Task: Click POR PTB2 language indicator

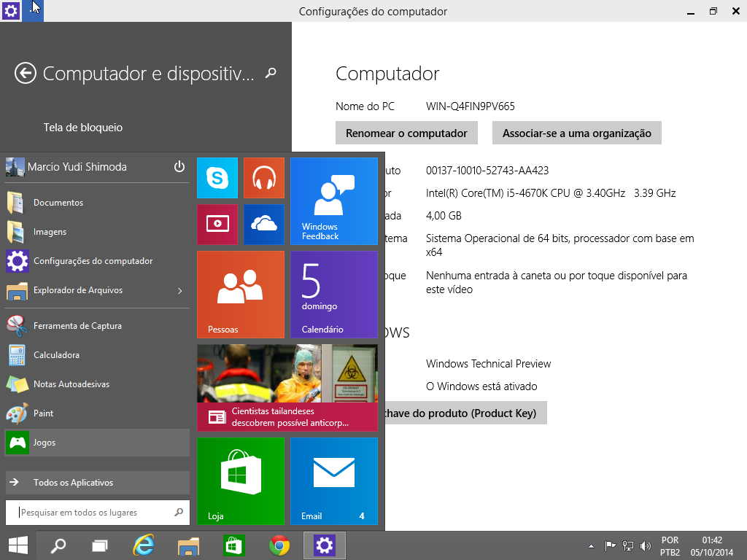Action: [x=670, y=546]
